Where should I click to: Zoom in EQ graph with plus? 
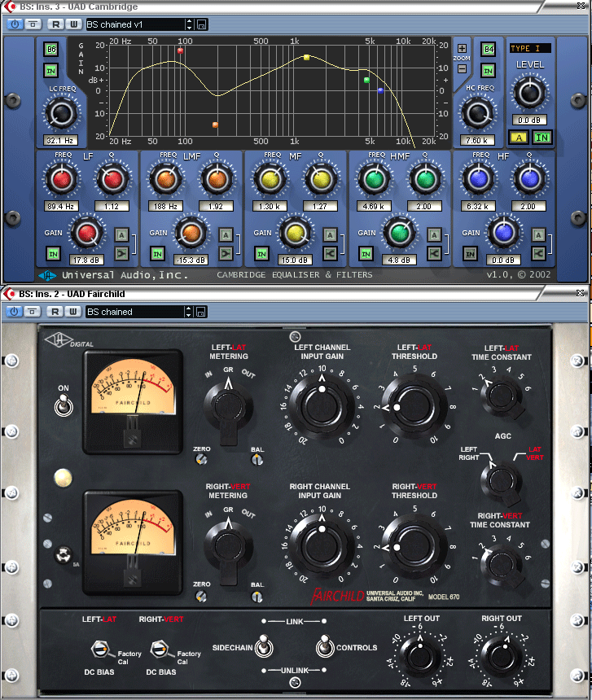[x=462, y=48]
